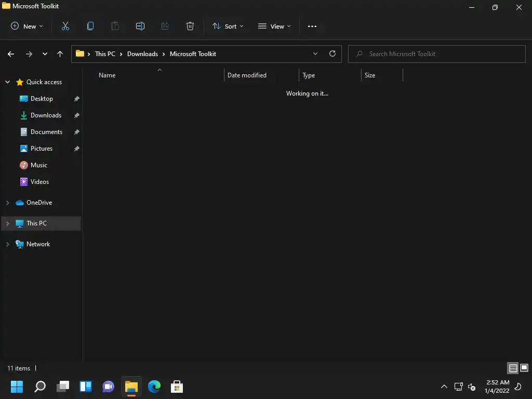Click Microsoft Toolkit in address breadcrumb
532x399 pixels.
[193, 54]
